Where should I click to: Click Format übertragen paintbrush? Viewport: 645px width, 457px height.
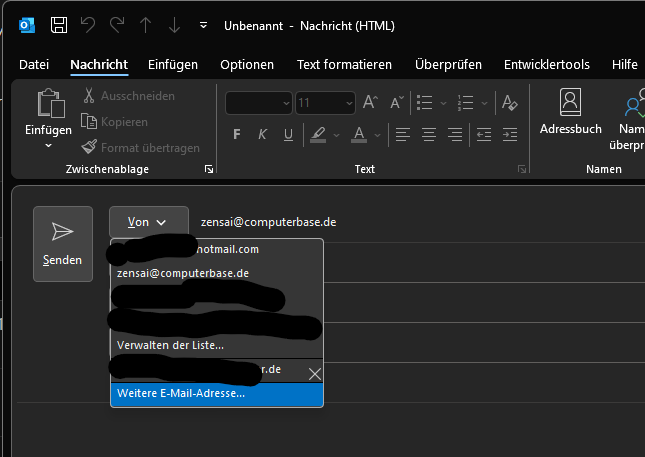click(140, 148)
